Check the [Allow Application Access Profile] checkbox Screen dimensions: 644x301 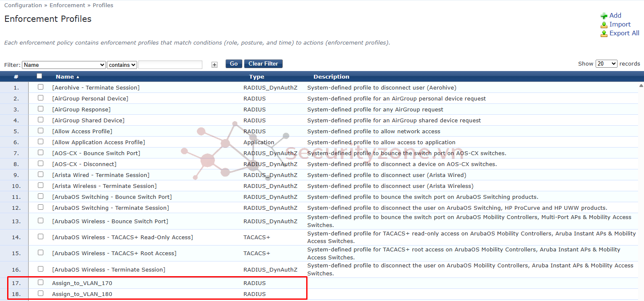coord(40,142)
